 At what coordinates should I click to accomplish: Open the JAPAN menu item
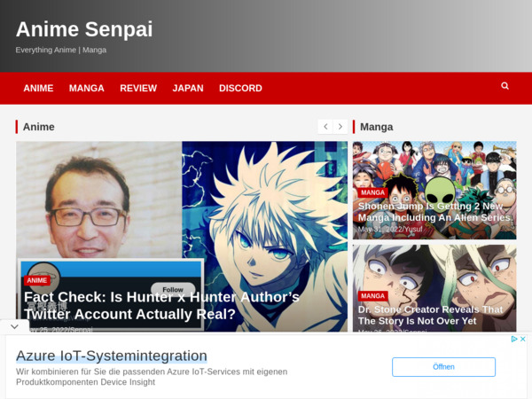(x=188, y=88)
